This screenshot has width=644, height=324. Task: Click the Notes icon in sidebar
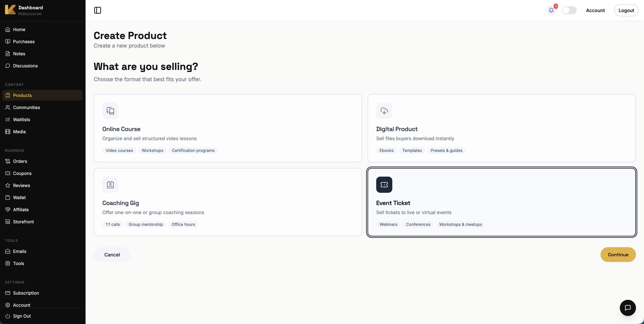8,54
